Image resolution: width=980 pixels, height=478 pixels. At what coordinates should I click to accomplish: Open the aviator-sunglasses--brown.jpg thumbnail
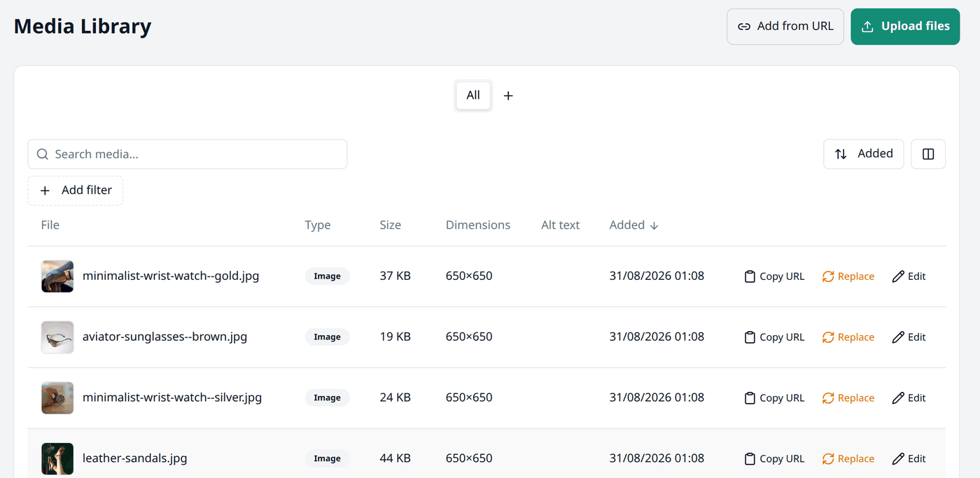pyautogui.click(x=57, y=337)
